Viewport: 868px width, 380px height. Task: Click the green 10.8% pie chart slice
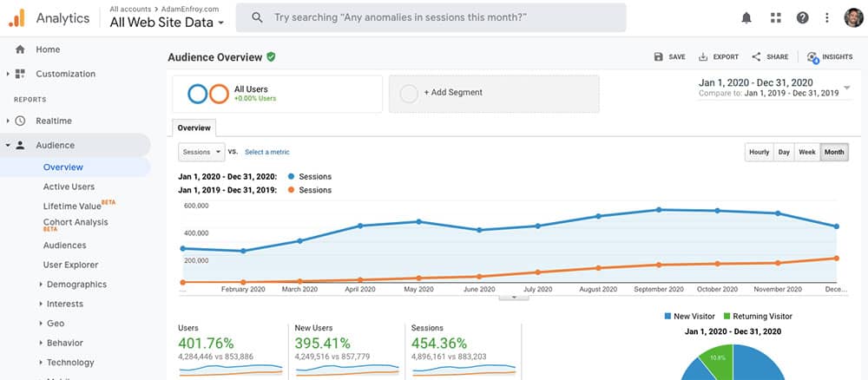[718, 358]
